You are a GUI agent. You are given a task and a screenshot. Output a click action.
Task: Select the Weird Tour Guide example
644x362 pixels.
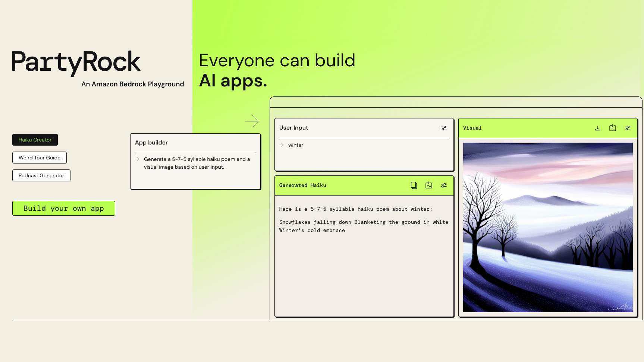(40, 158)
